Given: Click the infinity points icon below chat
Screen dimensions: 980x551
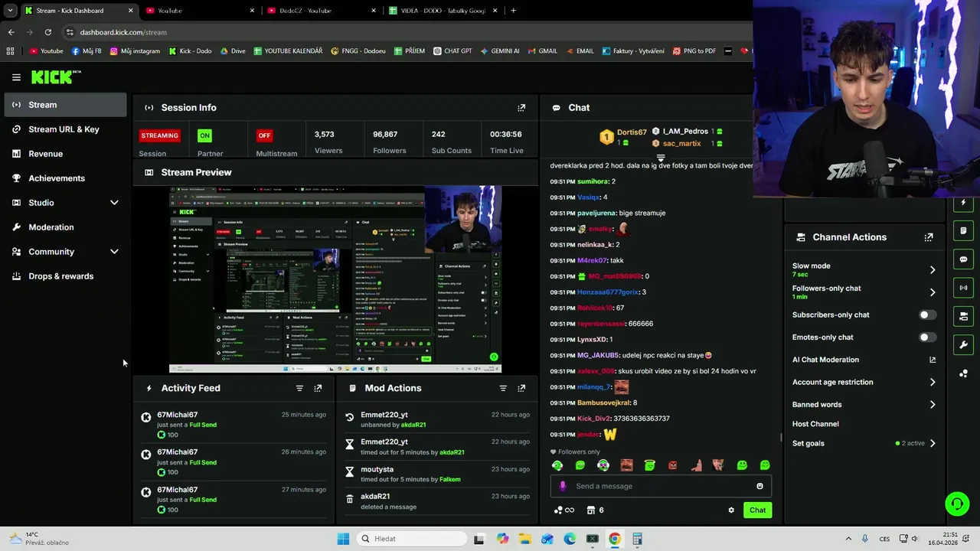Looking at the screenshot, I should coord(564,510).
